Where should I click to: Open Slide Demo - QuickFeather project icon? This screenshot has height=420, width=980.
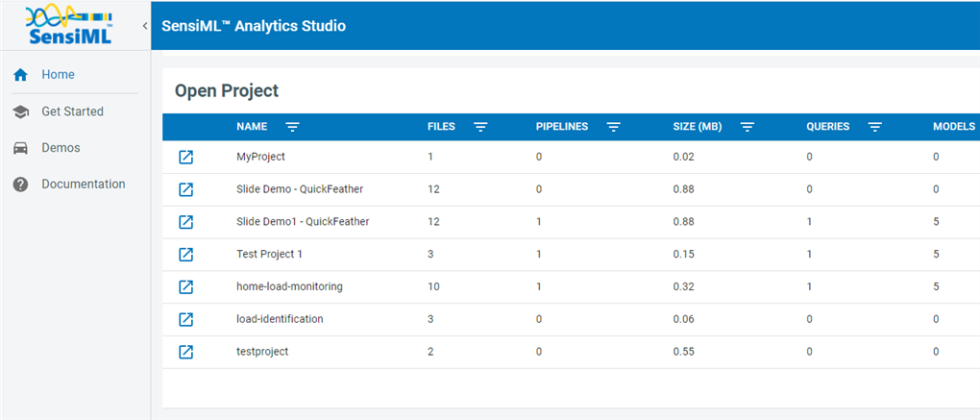coord(185,189)
